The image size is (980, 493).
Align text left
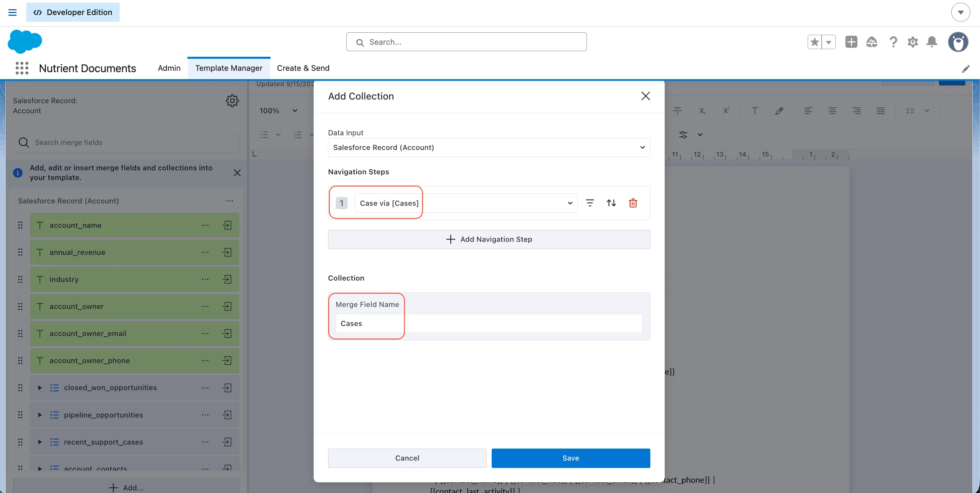tap(808, 111)
